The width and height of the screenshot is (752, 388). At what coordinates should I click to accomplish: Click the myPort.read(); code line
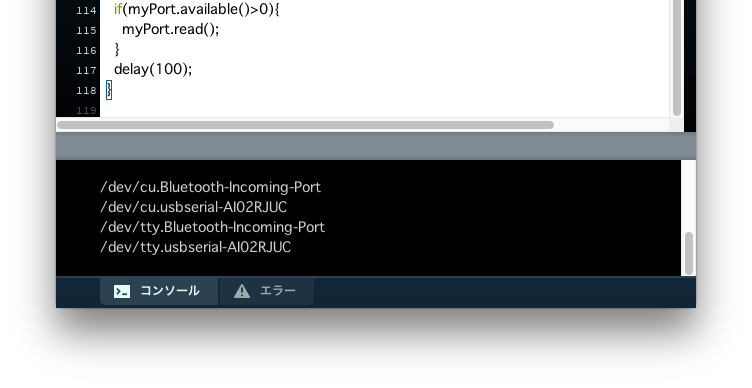[x=170, y=29]
